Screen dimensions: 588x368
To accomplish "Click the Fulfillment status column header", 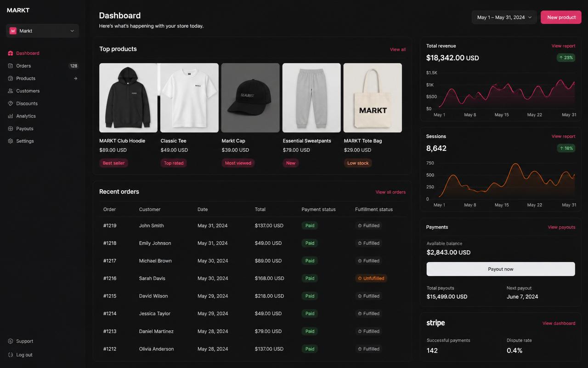I will tap(374, 209).
